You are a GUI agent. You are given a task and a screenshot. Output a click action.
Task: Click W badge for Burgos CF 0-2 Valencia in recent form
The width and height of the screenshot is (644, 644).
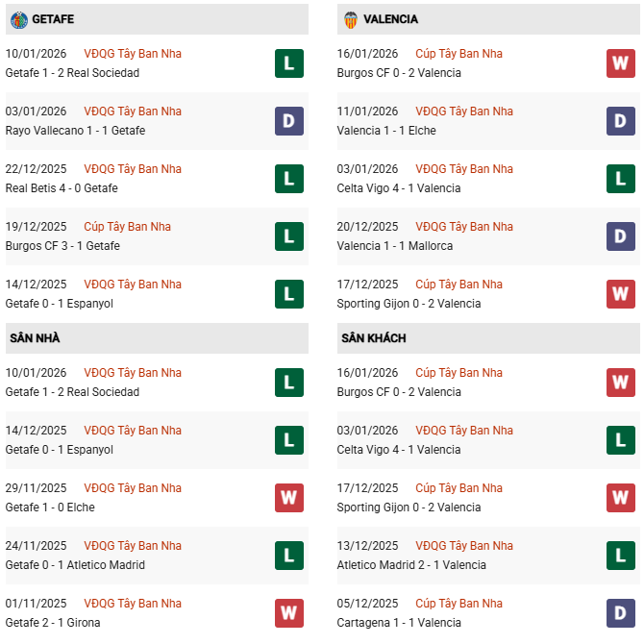[x=620, y=63]
